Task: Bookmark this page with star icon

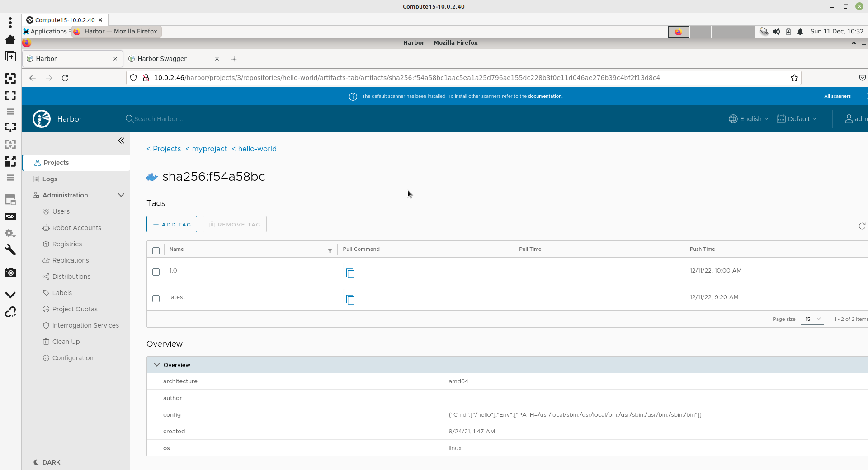Action: (x=794, y=78)
